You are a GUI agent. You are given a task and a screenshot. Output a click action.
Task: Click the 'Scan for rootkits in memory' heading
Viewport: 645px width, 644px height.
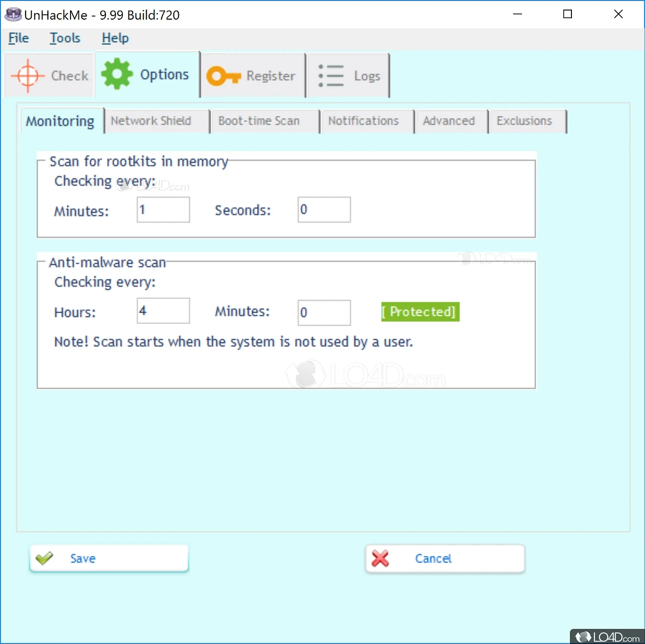(x=139, y=162)
